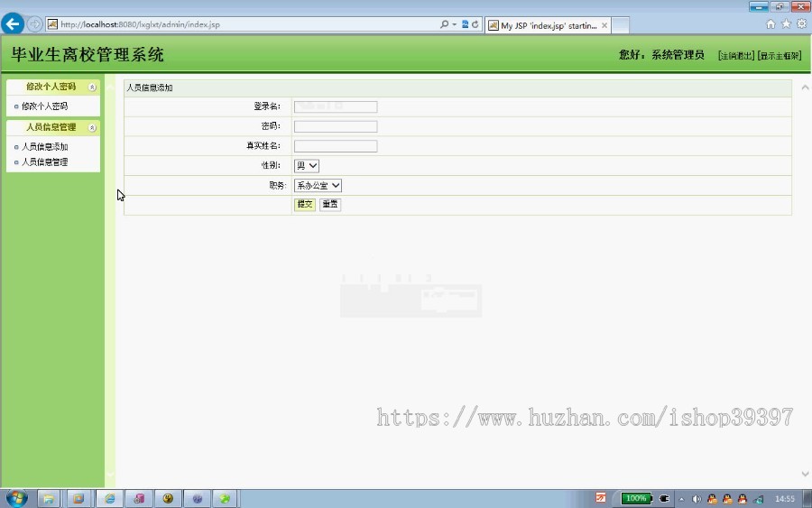Open browser Tools gear icon
The width and height of the screenshot is (812, 508).
[x=802, y=23]
